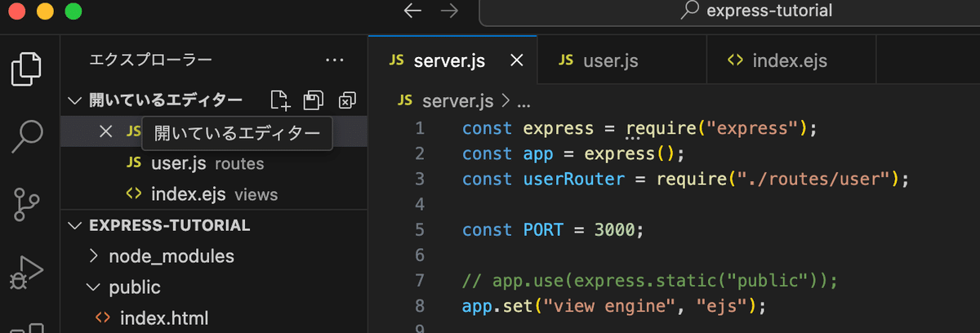Click "view engine" string on line 8
Viewport: 980px width, 333px height.
click(x=605, y=307)
